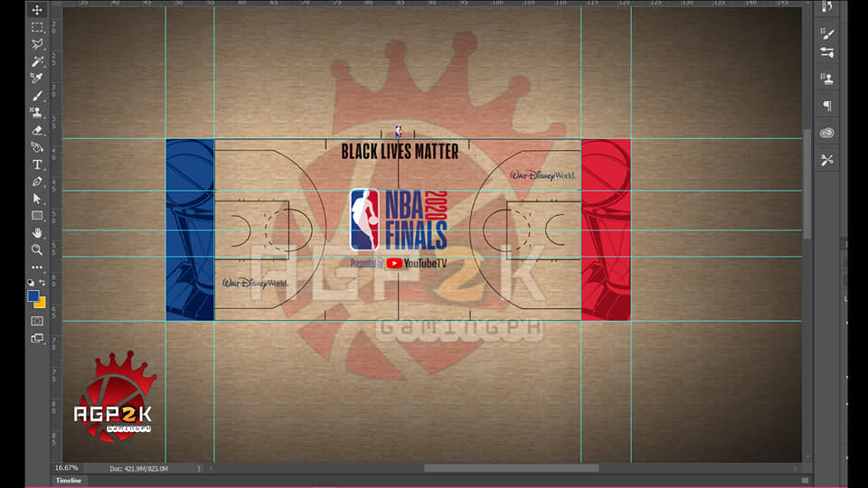Select the Path Selection arrow tool
Screen dimensions: 868x488
click(x=37, y=199)
